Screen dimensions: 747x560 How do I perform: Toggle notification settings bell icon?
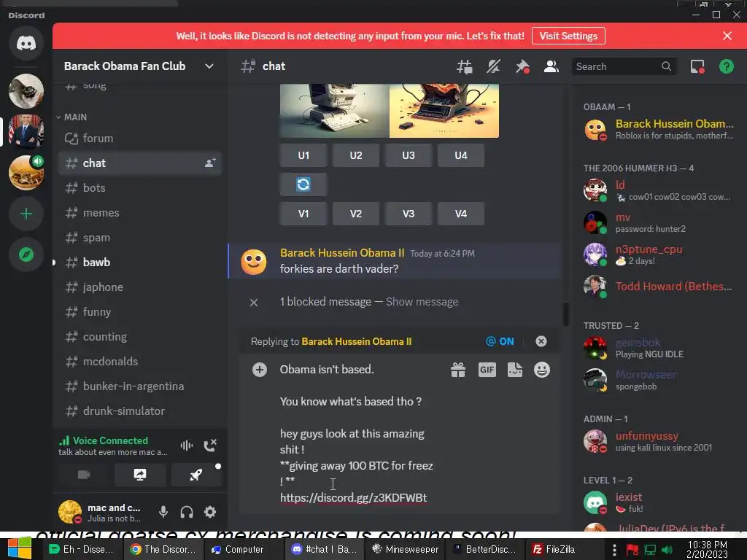[x=493, y=66]
